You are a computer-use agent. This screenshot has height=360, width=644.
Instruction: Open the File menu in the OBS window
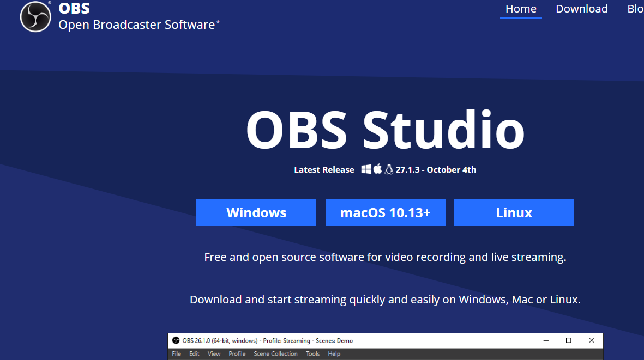(177, 354)
